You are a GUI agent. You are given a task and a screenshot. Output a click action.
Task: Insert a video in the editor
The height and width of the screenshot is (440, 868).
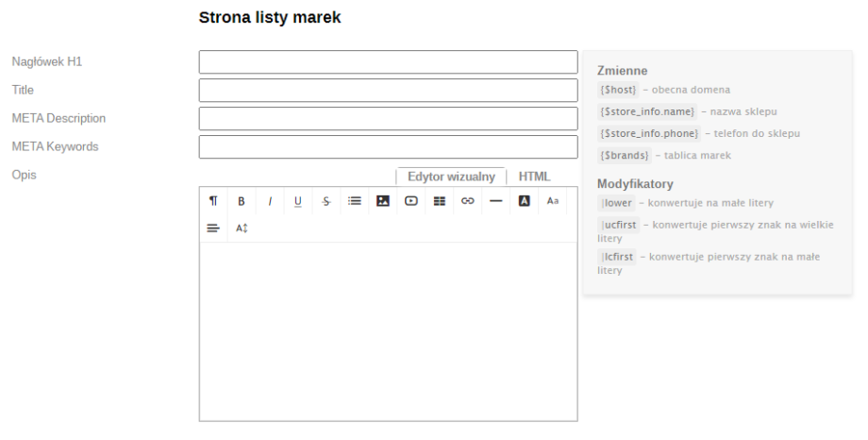pos(411,201)
